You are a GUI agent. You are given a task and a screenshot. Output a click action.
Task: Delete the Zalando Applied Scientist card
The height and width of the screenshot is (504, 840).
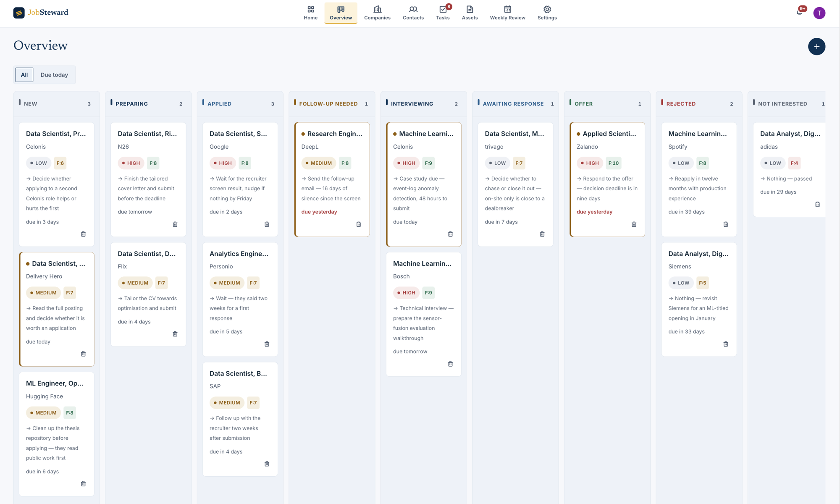[634, 224]
